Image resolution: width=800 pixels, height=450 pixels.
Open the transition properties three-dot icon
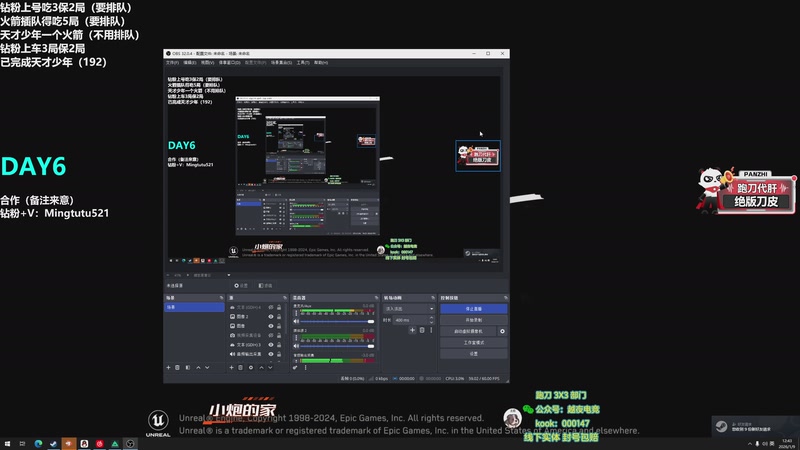(x=431, y=330)
